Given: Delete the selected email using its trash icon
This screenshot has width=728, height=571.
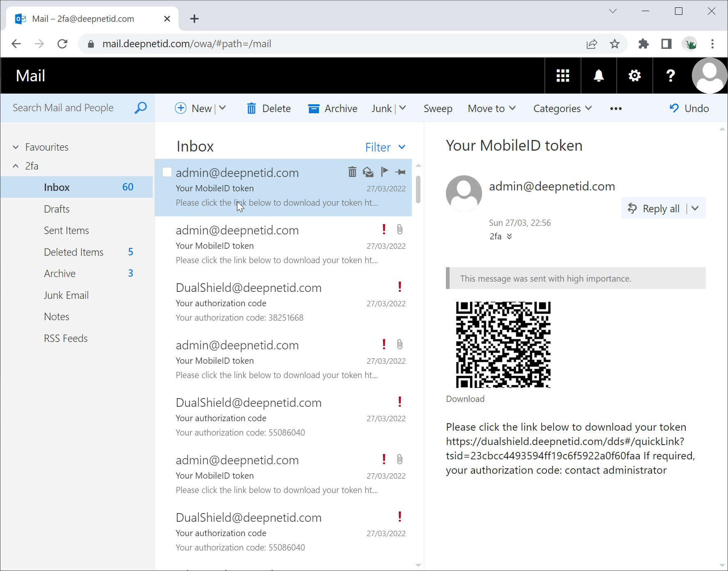Looking at the screenshot, I should (x=352, y=172).
